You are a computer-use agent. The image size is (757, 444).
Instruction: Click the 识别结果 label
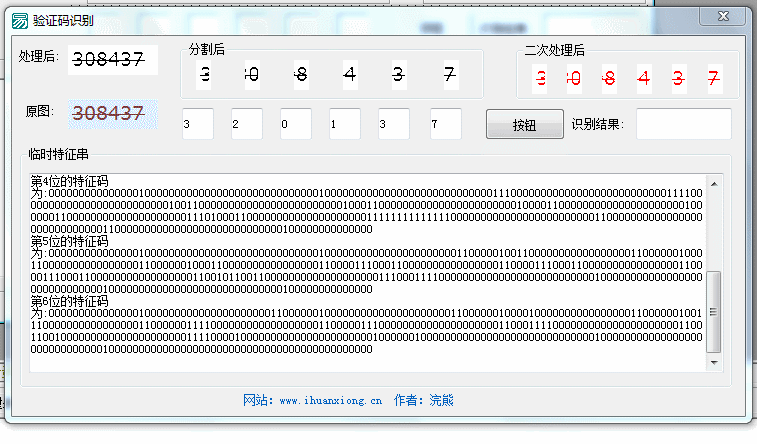tap(598, 125)
